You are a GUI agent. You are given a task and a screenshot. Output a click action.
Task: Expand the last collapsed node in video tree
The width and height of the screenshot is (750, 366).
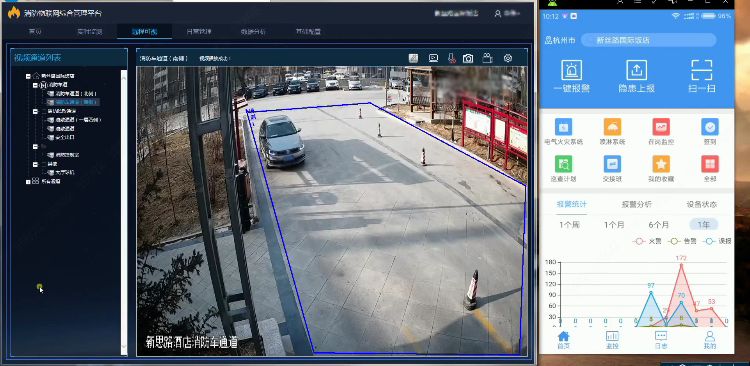point(28,182)
